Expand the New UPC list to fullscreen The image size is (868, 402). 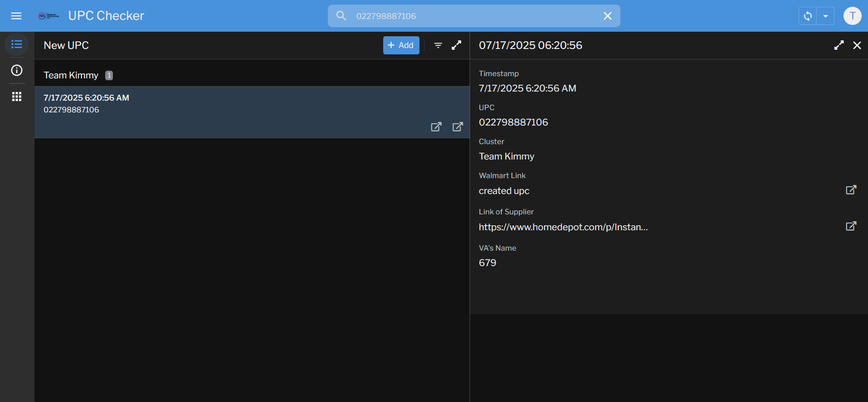tap(456, 45)
